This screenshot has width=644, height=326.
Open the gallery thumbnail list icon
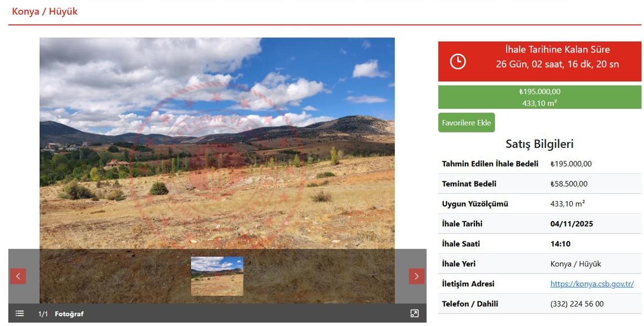click(x=20, y=314)
